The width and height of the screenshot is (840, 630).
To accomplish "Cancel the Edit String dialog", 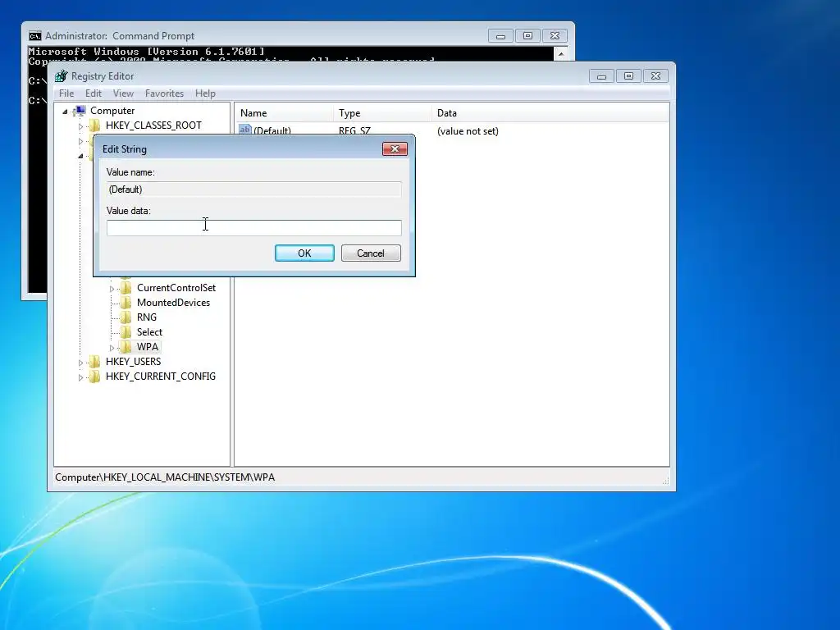I will pos(371,253).
